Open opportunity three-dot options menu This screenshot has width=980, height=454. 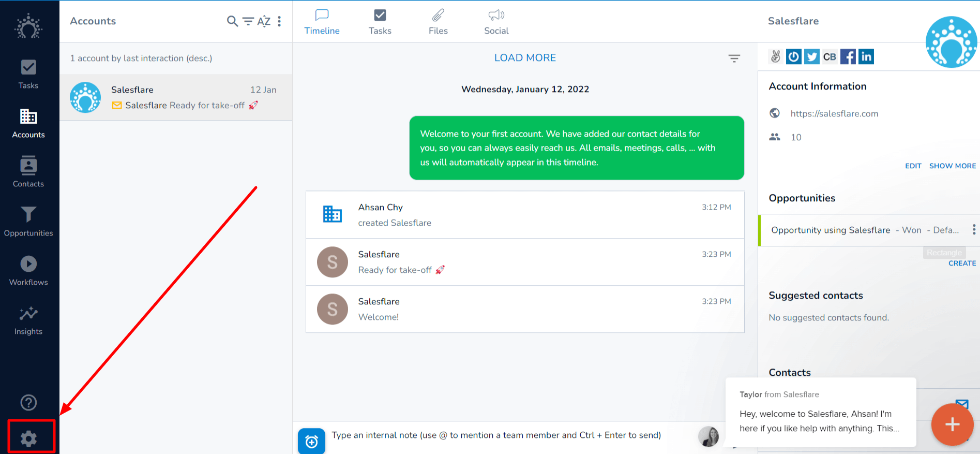[x=974, y=230]
